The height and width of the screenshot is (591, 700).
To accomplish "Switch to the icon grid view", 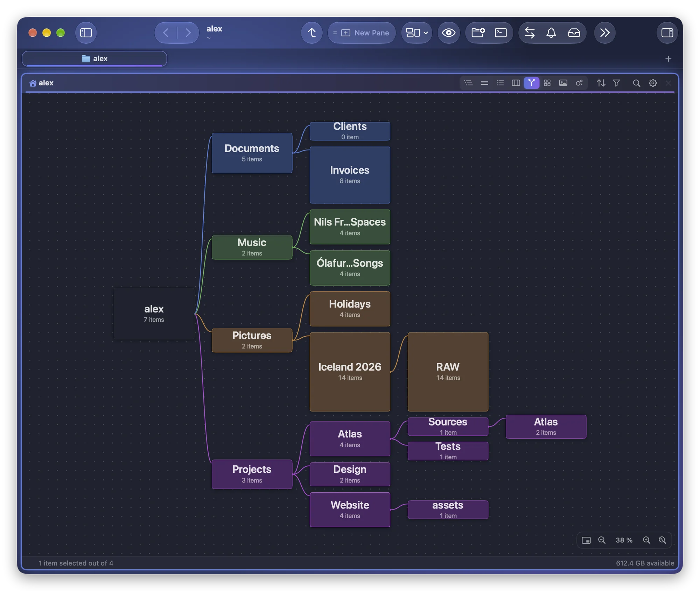I will pyautogui.click(x=547, y=83).
